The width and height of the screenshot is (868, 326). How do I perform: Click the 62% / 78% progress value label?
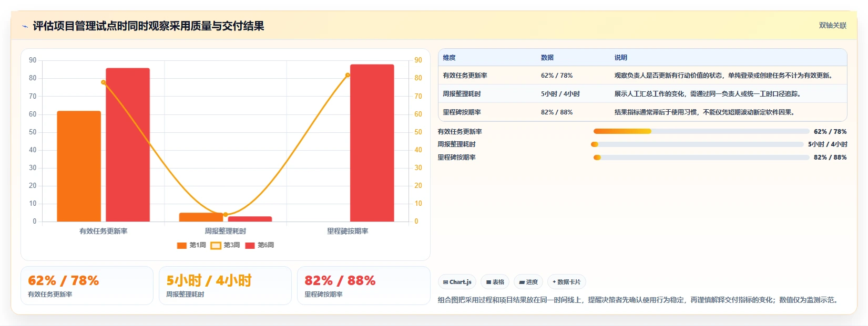pyautogui.click(x=830, y=132)
